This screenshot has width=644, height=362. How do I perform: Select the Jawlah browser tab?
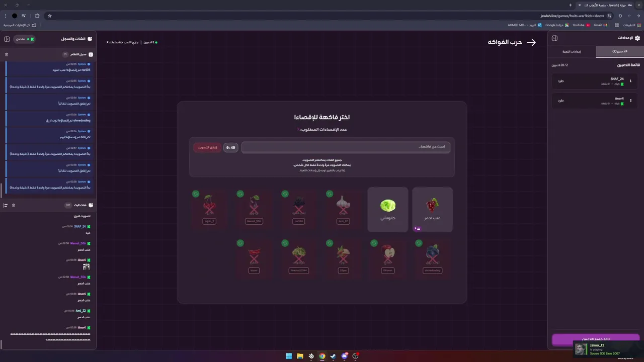[605, 5]
